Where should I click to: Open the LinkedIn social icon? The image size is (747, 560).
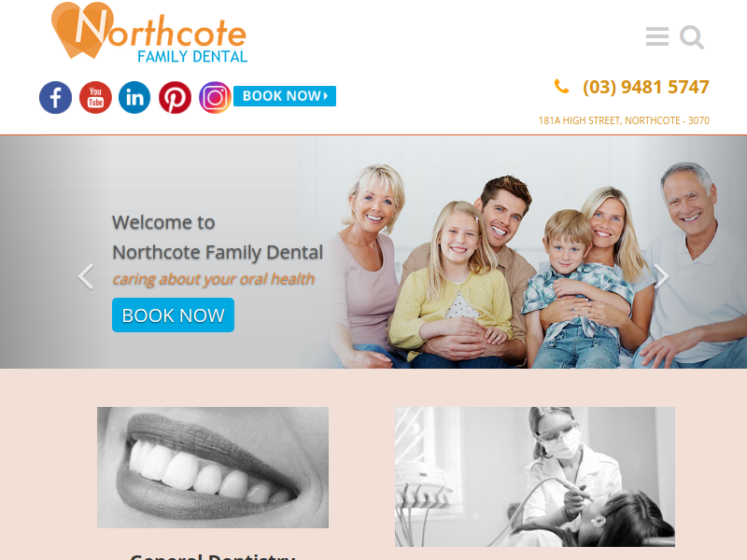134,98
